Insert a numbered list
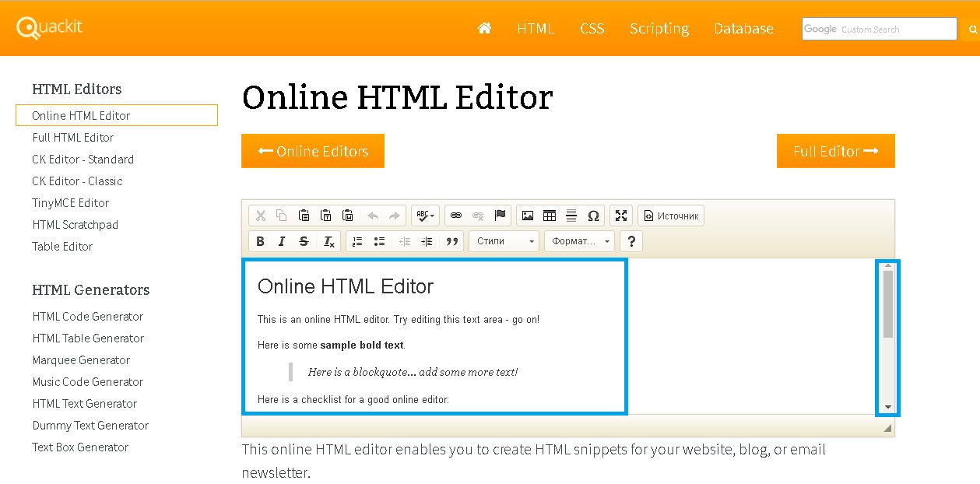 click(x=357, y=241)
